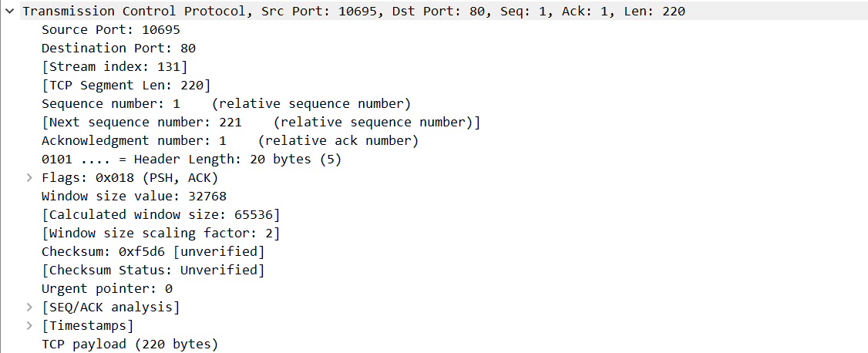Screen dimensions: 868x353
Task: Select the Urgent pointer: 0 row
Action: point(106,289)
